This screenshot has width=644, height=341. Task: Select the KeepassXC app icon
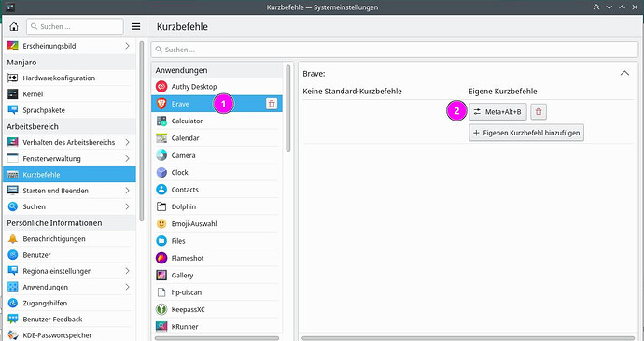click(x=161, y=310)
